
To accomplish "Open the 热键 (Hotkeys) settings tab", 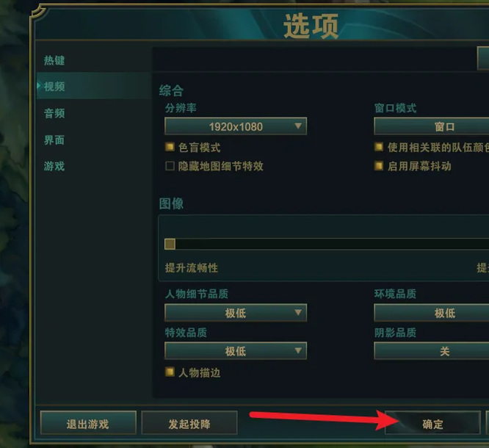I will [54, 60].
